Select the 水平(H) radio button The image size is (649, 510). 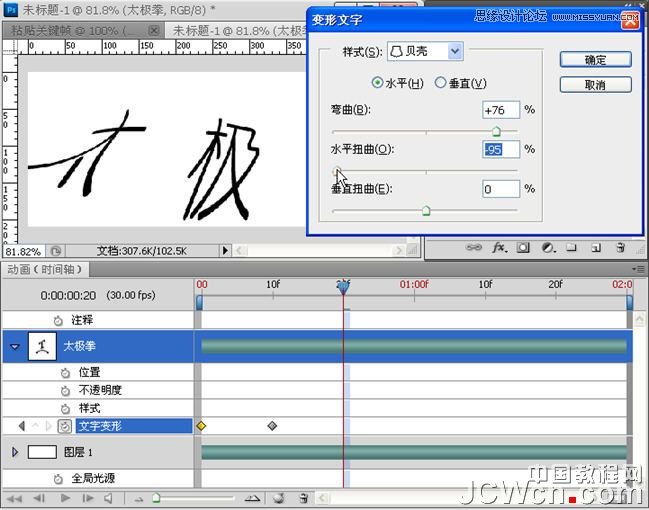[x=377, y=82]
